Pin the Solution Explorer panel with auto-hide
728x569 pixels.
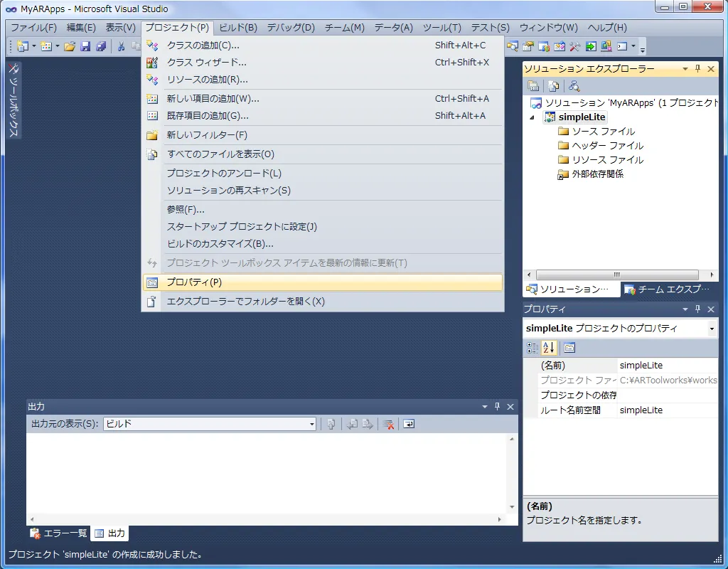[697, 69]
